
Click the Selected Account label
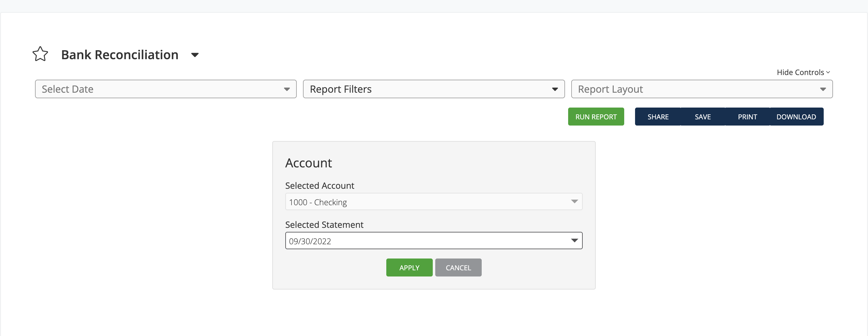[319, 186]
